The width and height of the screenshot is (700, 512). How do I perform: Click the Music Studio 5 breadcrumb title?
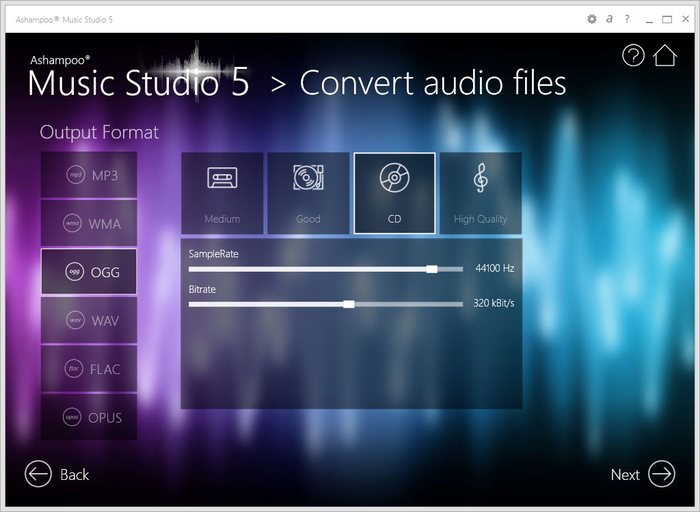pyautogui.click(x=138, y=83)
